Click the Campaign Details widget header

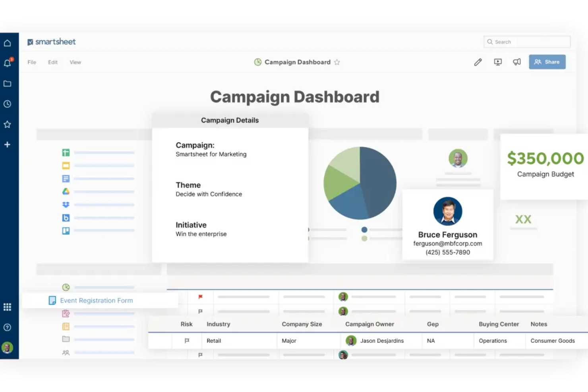(x=230, y=120)
